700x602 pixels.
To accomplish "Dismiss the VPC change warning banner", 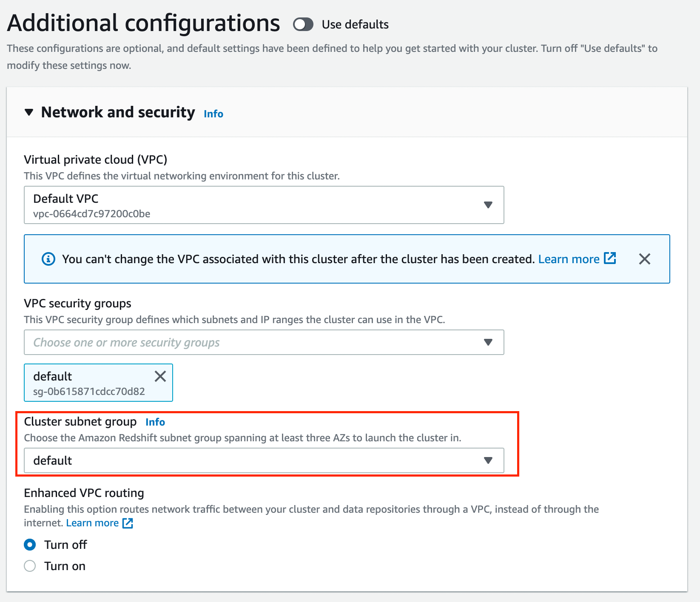I will 644,259.
